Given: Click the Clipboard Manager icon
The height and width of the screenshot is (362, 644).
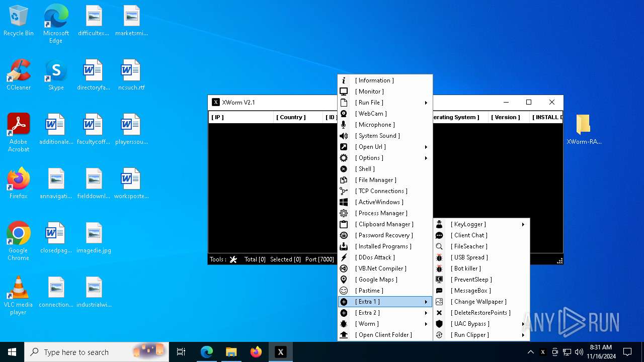Looking at the screenshot, I should [344, 224].
